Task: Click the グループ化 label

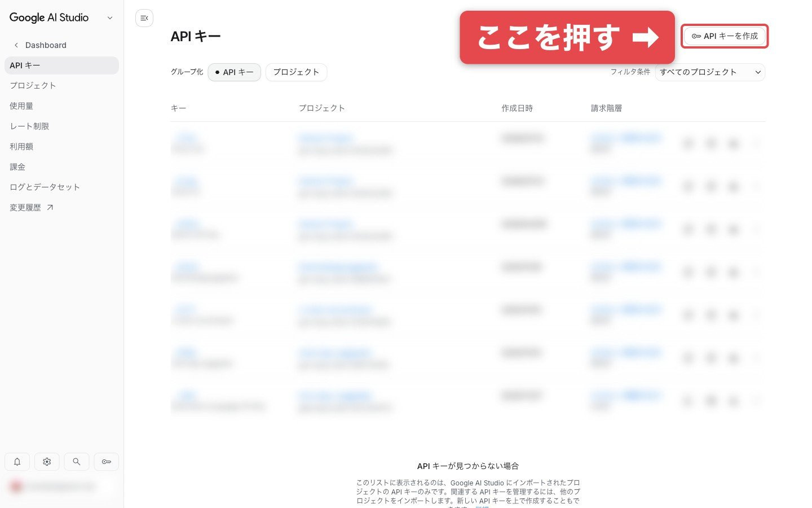Action: (187, 72)
